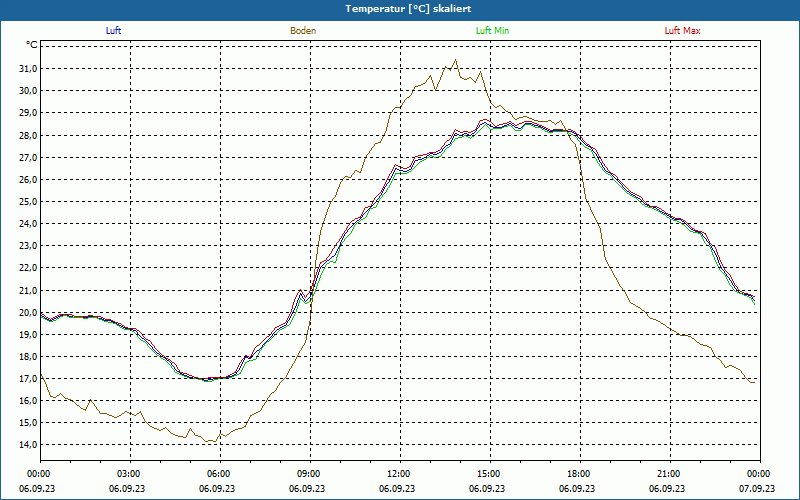Click the 18,0 y-axis value

tap(28, 357)
